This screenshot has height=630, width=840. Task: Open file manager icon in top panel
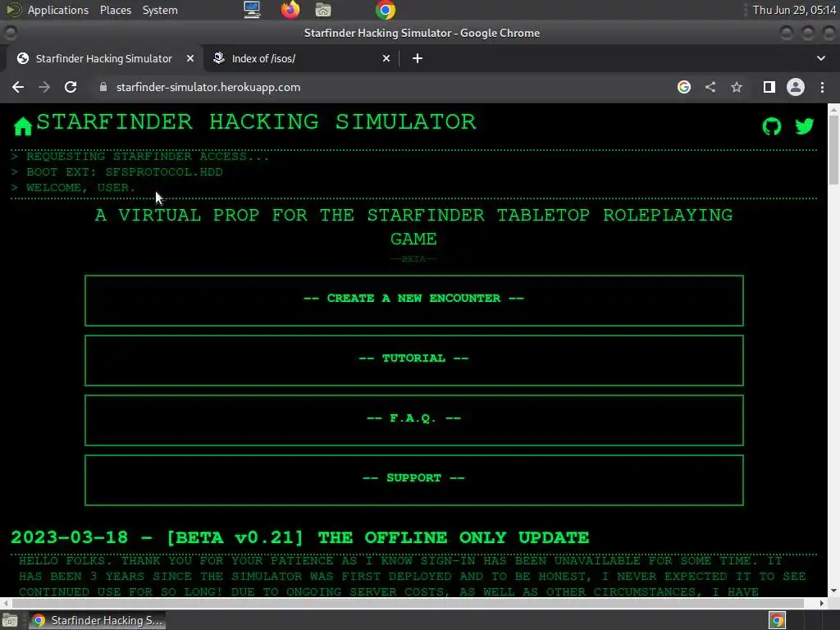click(x=323, y=10)
